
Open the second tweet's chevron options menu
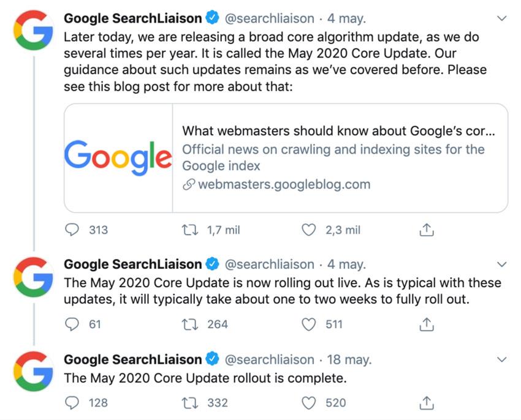[502, 264]
